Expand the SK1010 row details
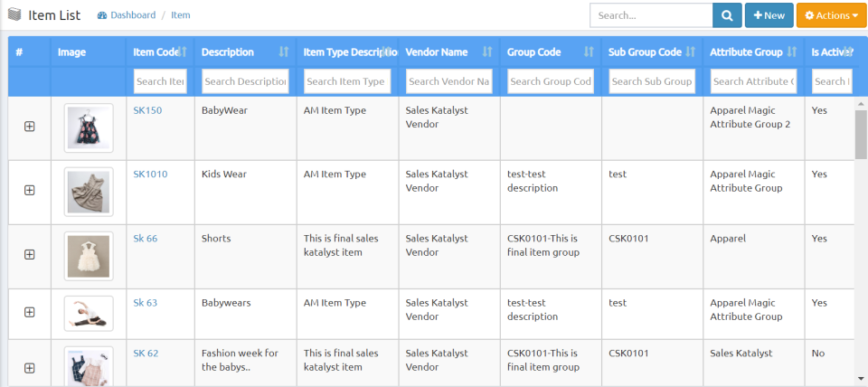The width and height of the screenshot is (868, 387). point(29,190)
